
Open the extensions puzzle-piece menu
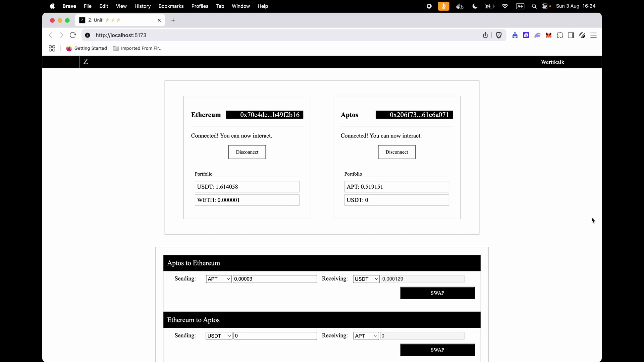pyautogui.click(x=560, y=35)
